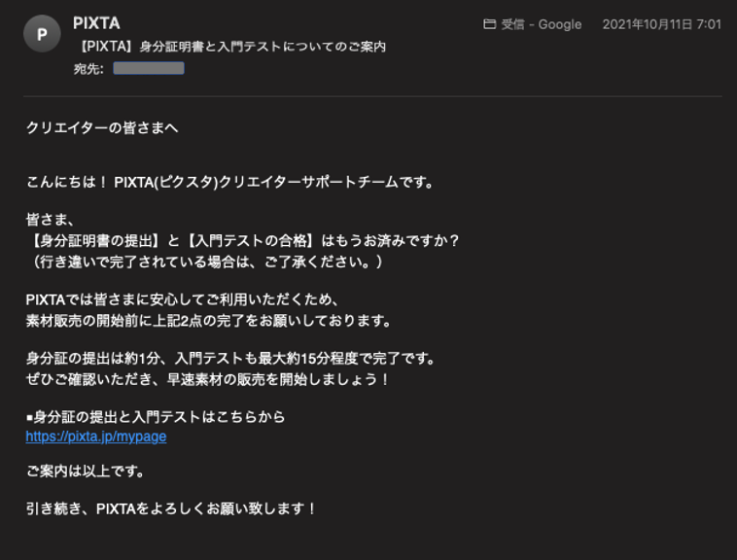Click the heading ■身分証の提出と入門テストはこちらから
Screen dimensions: 737x560
tap(156, 417)
